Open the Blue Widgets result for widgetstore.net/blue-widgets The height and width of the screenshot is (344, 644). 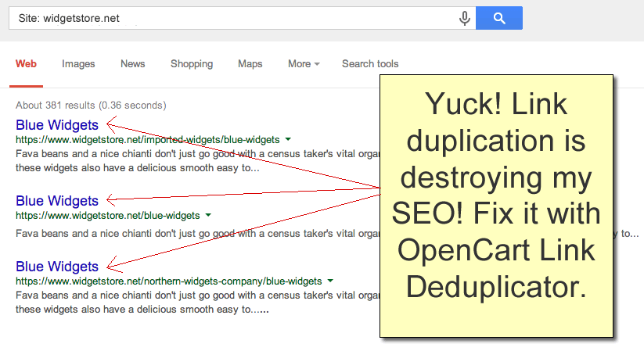(x=57, y=201)
